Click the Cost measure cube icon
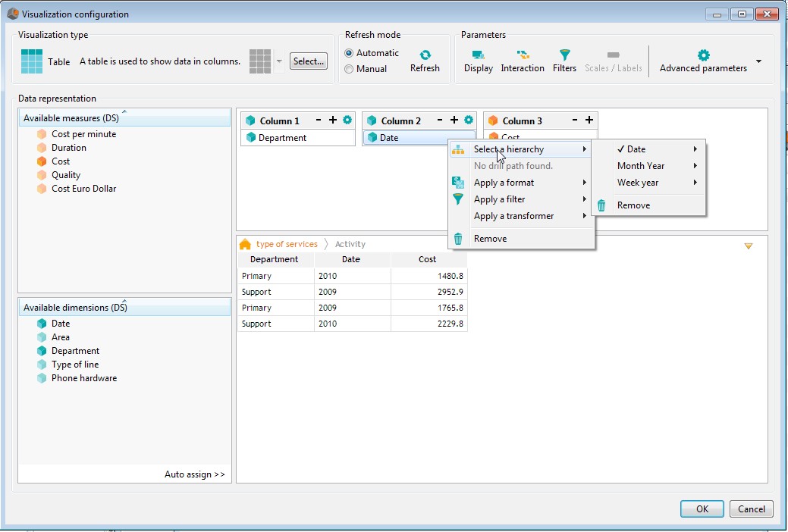The image size is (788, 532). tap(42, 161)
